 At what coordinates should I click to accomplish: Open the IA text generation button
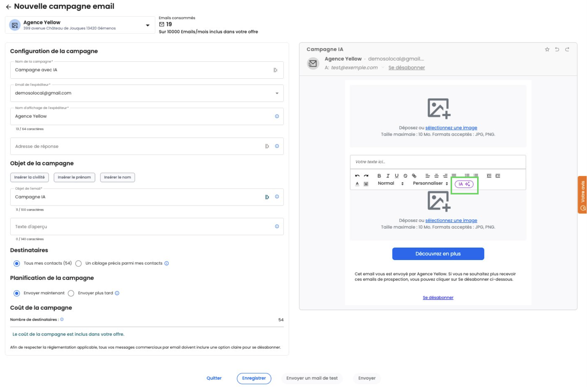pos(465,184)
